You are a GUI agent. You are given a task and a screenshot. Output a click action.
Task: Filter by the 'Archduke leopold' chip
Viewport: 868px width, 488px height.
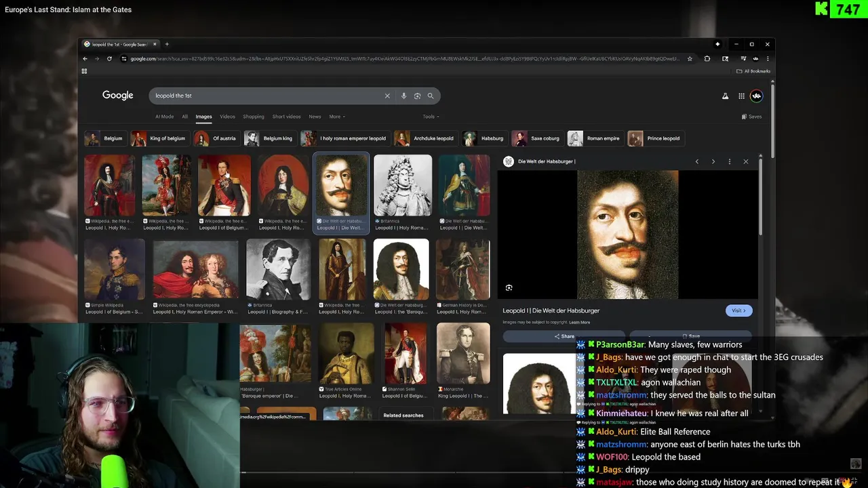pos(425,138)
